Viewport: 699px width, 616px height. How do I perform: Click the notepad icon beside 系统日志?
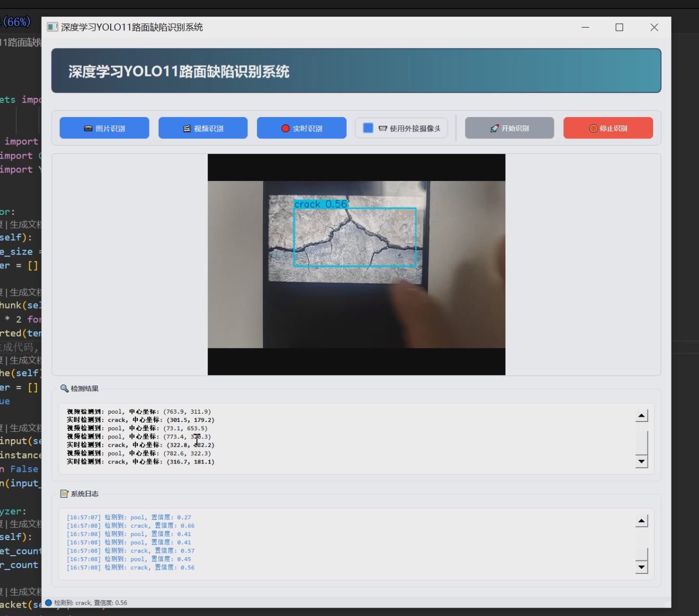pos(65,494)
